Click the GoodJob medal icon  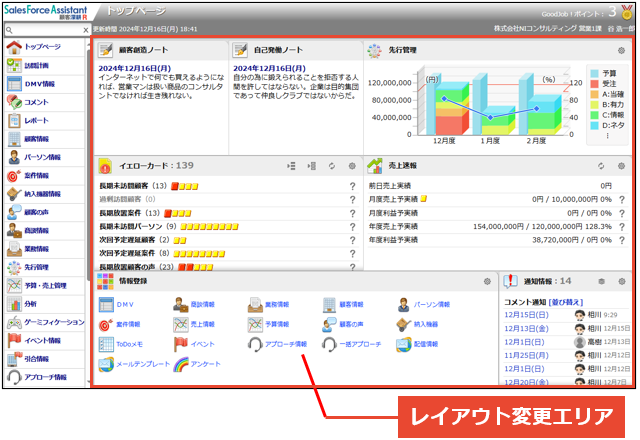(627, 13)
